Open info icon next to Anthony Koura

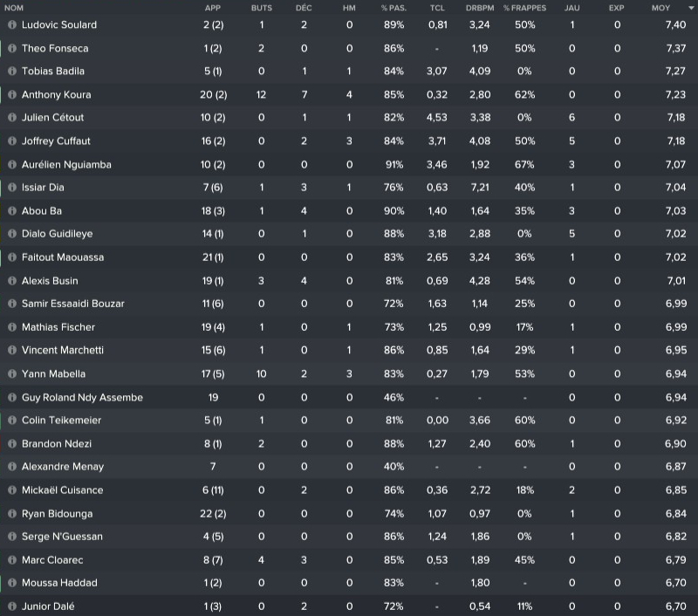click(12, 95)
